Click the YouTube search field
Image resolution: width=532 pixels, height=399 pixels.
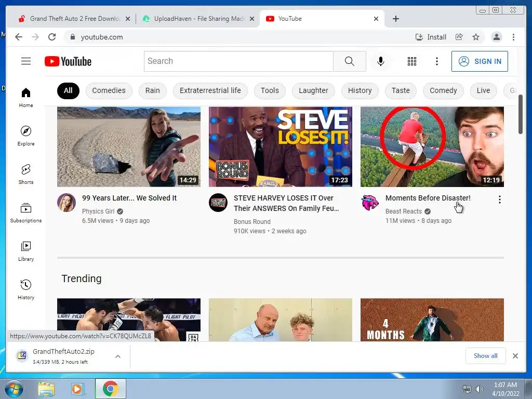pos(238,61)
